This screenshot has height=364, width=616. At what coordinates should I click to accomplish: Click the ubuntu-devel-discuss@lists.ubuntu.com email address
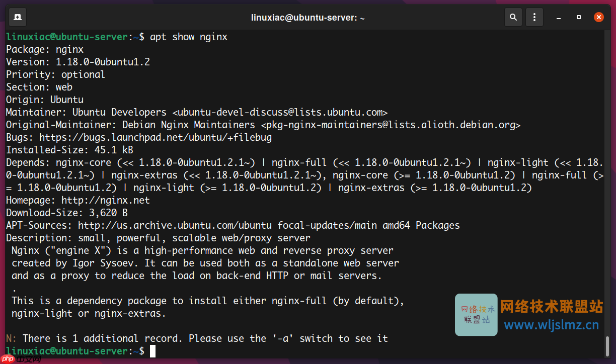(280, 112)
